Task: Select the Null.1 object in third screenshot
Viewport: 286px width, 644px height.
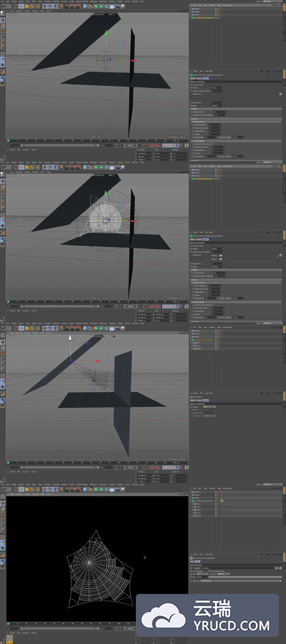Action: pos(198,346)
